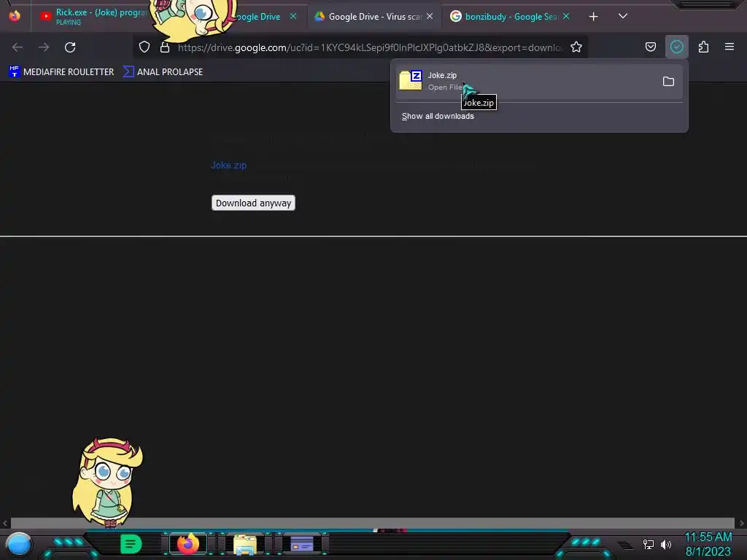Screen dimensions: 747x560
Task: Close the Google Drive tab
Action: tap(293, 16)
